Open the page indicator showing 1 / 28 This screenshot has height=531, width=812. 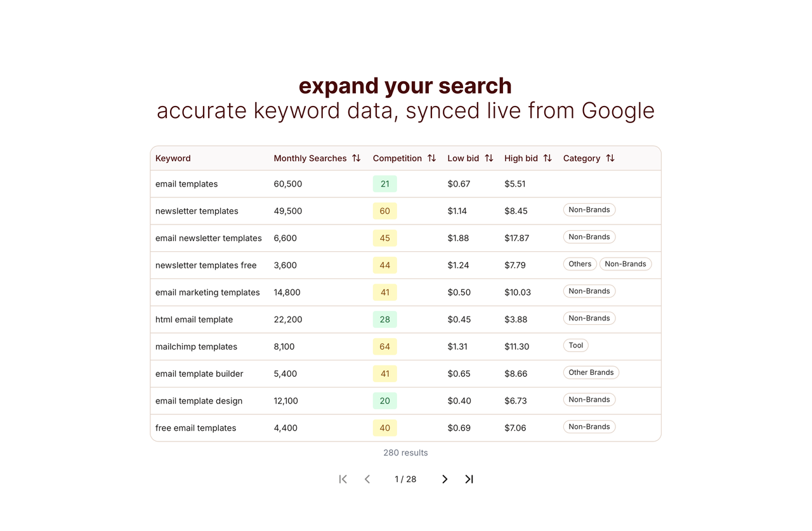pyautogui.click(x=405, y=479)
